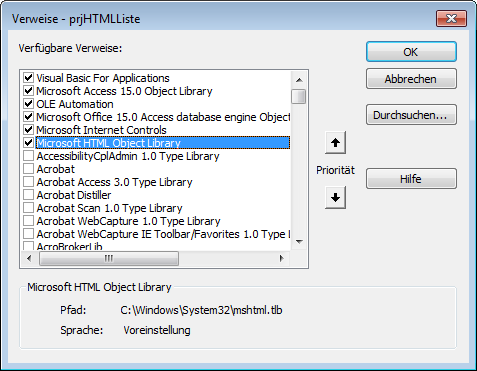
Task: Select highlighted Microsoft HTML Object Library row
Action: coord(163,143)
